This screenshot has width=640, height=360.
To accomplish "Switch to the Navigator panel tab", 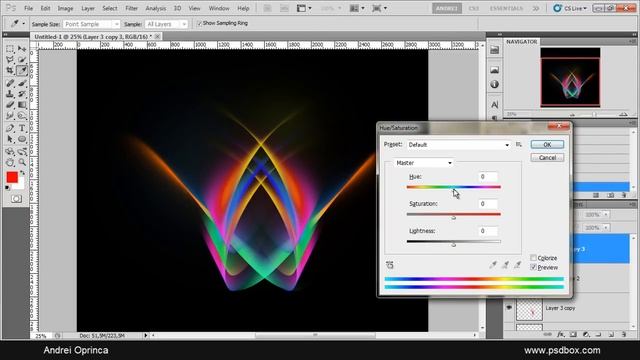I will point(522,42).
